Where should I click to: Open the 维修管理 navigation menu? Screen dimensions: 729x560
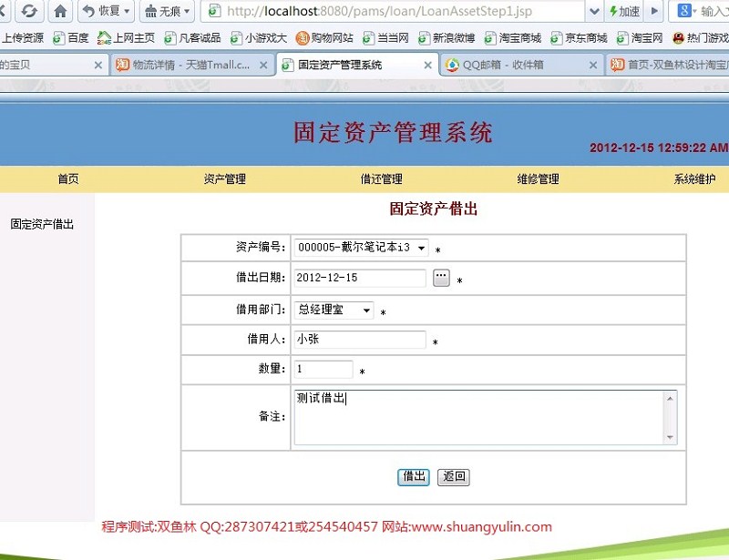(x=538, y=178)
